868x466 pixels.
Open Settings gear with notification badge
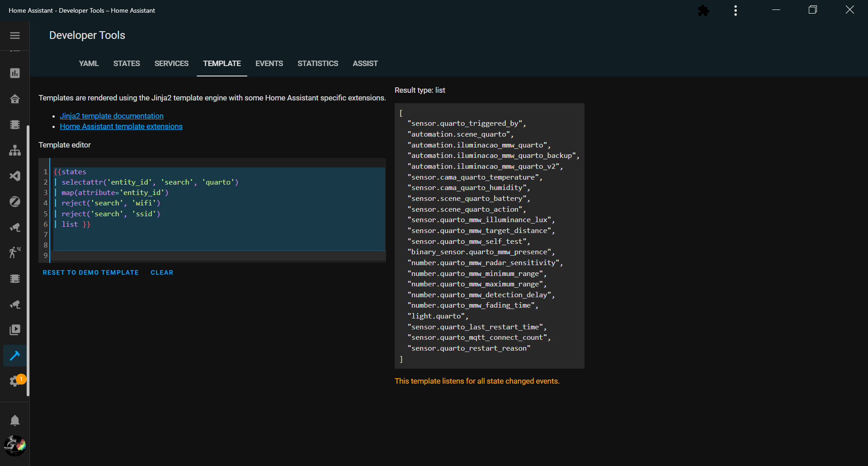pyautogui.click(x=15, y=381)
